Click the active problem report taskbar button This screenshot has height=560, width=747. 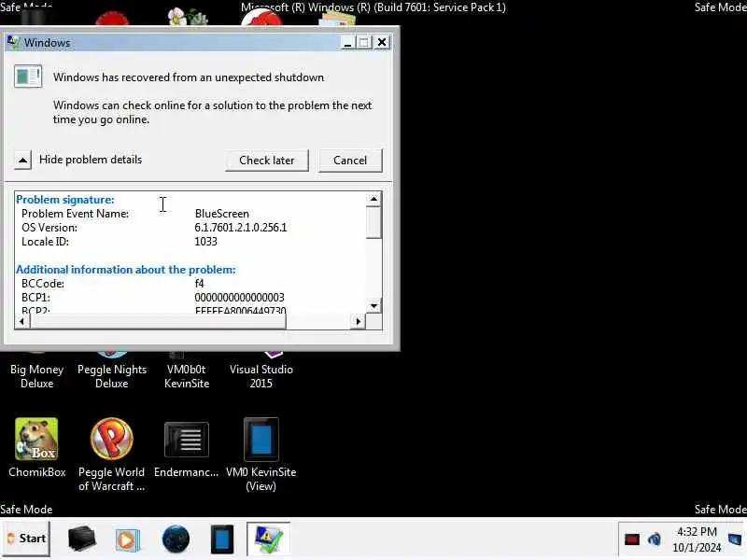click(268, 539)
